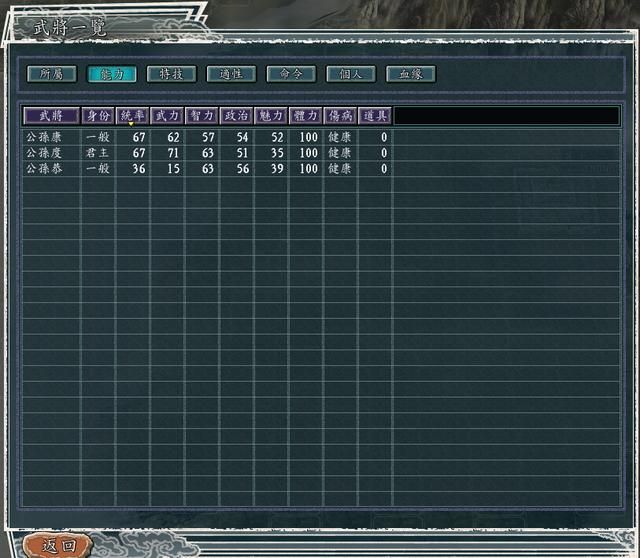640x558 pixels.
Task: Select the ruler 公孫度 row
Action: pyautogui.click(x=44, y=153)
